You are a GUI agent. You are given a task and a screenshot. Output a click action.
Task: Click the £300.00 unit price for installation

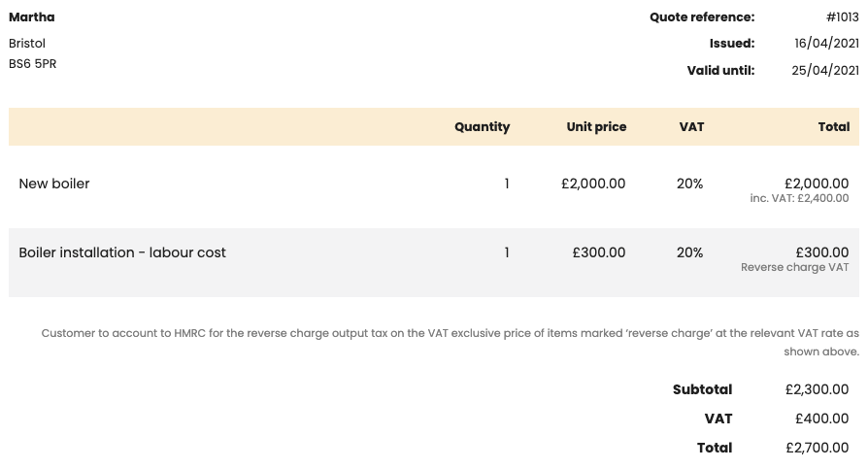coord(599,252)
